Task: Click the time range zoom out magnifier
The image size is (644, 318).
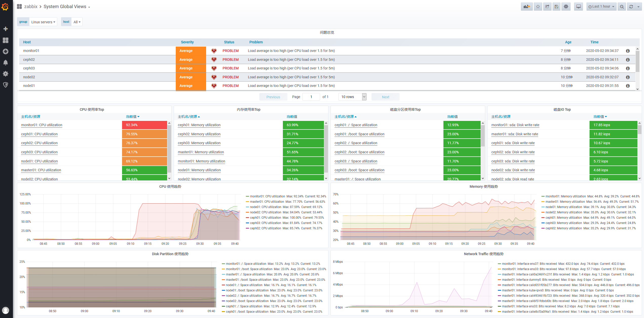Action: (x=622, y=7)
